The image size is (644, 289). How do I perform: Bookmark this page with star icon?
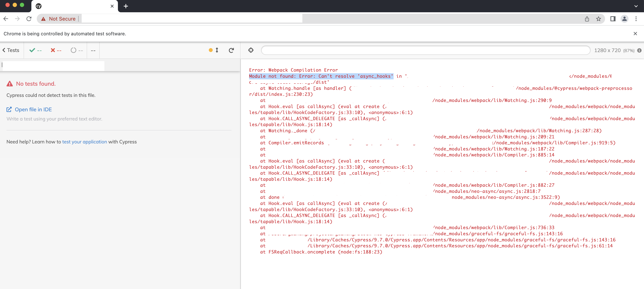598,19
